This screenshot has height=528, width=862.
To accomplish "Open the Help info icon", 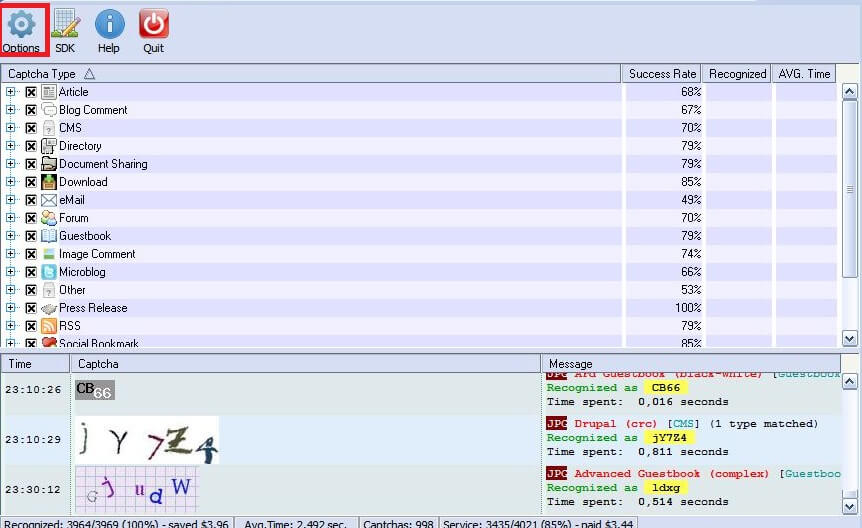I will [x=109, y=24].
